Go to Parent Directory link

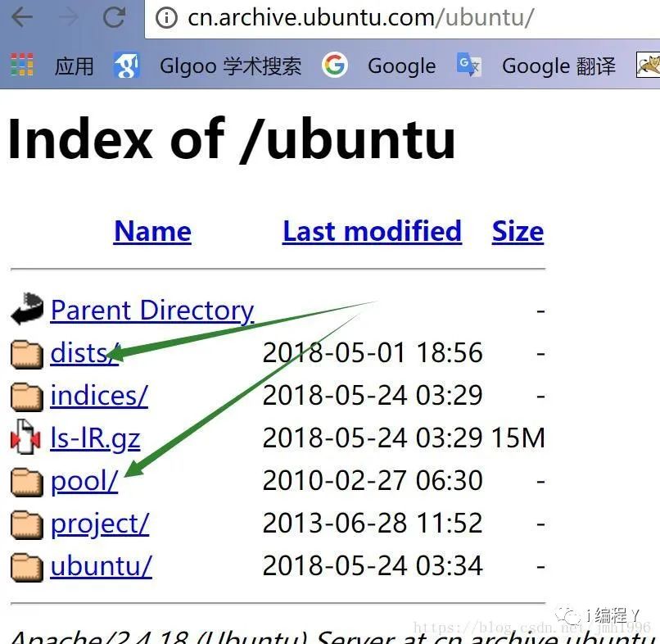pyautogui.click(x=152, y=311)
